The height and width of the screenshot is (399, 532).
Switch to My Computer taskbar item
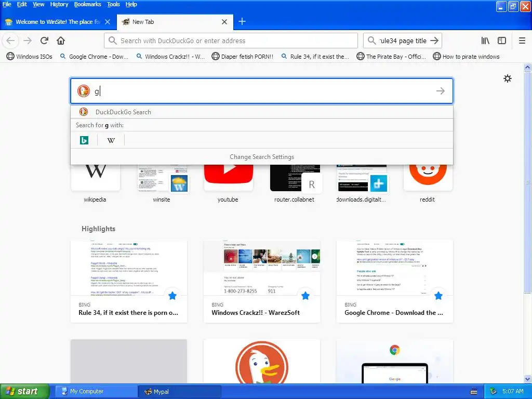[96, 392]
